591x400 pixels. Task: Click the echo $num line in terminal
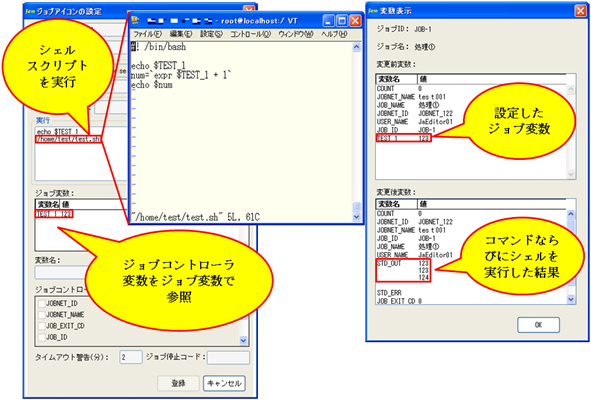click(x=152, y=85)
